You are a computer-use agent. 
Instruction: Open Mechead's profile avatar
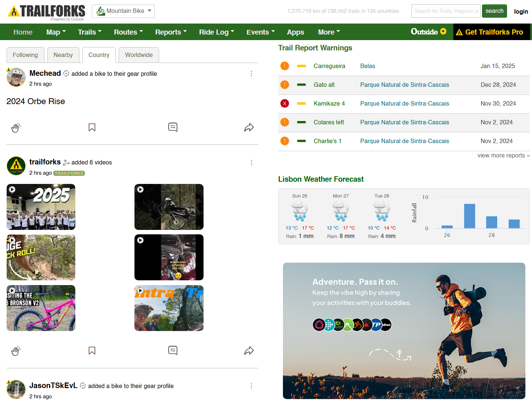point(16,77)
